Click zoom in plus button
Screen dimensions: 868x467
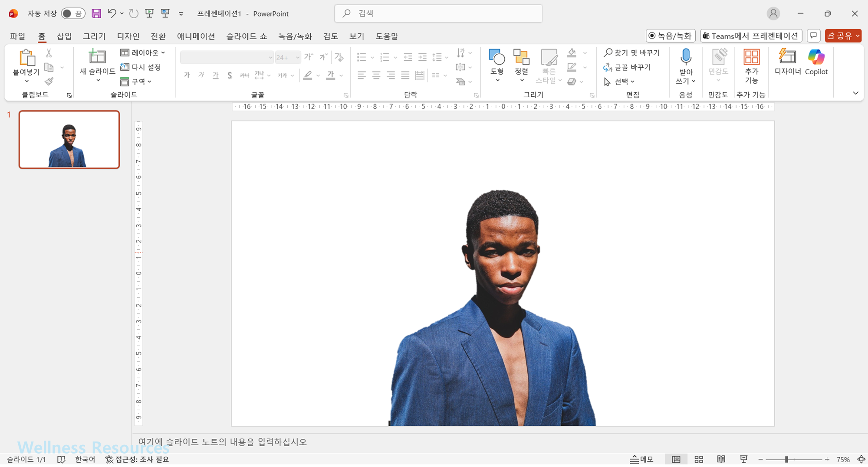[827, 459]
